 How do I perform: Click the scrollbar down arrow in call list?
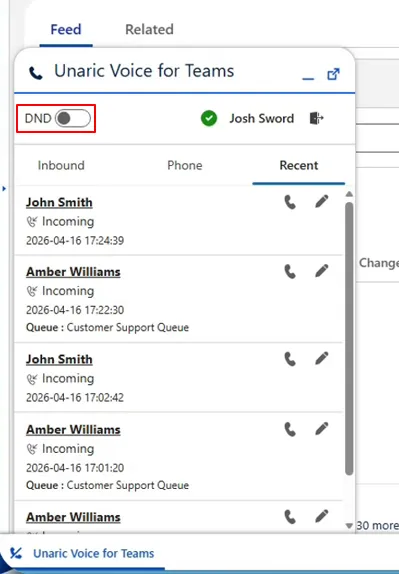click(349, 526)
